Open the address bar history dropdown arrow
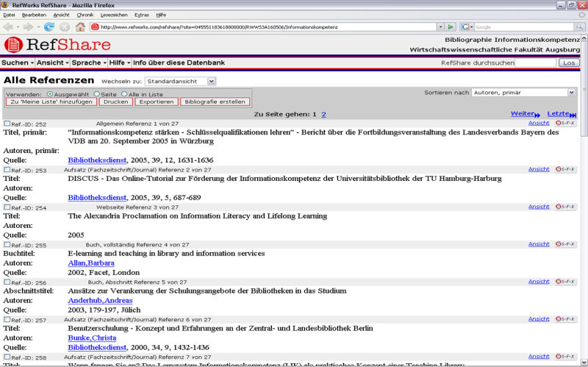 (x=440, y=27)
